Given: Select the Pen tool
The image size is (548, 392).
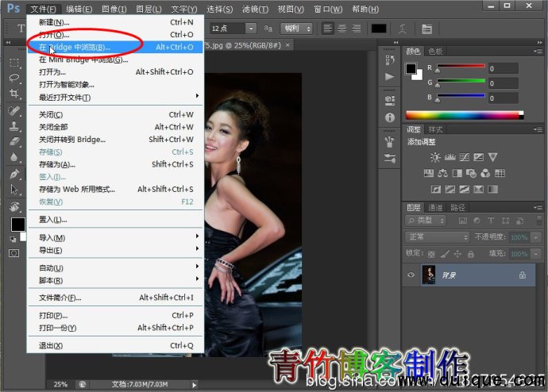Looking at the screenshot, I should click(x=14, y=174).
